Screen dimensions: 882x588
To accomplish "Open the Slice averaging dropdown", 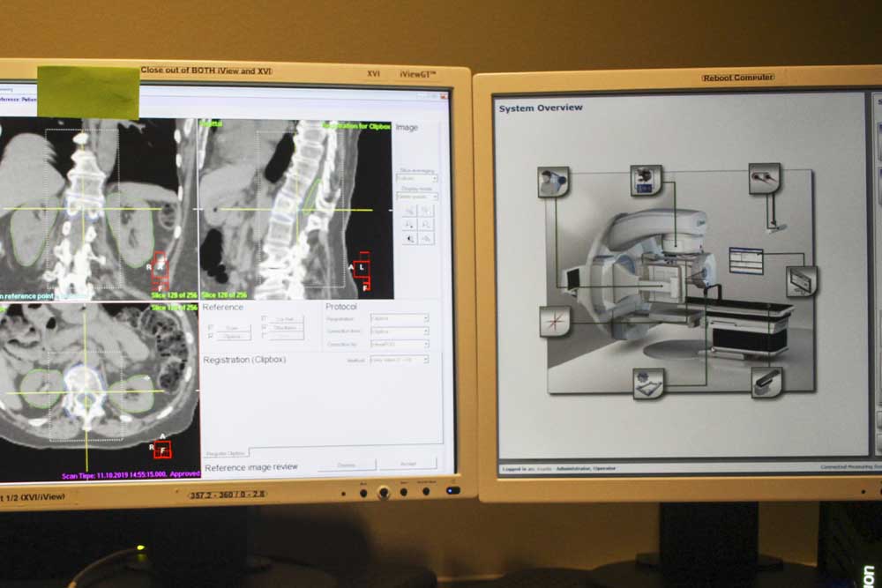I will [x=417, y=178].
